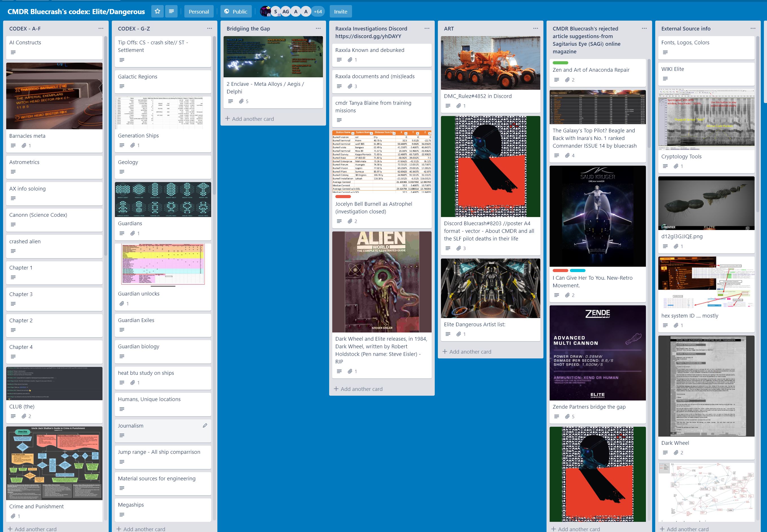Open the Chapter 3 card
Viewport: 767px width, 532px height.
(54, 299)
